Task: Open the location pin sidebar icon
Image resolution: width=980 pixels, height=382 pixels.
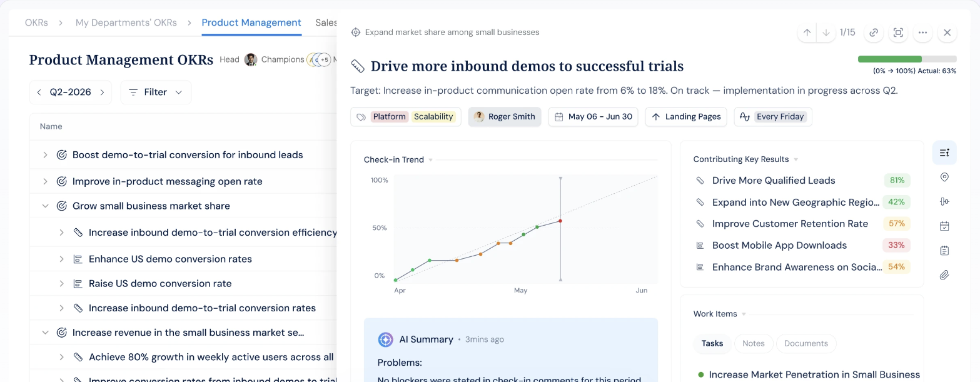Action: [x=944, y=177]
